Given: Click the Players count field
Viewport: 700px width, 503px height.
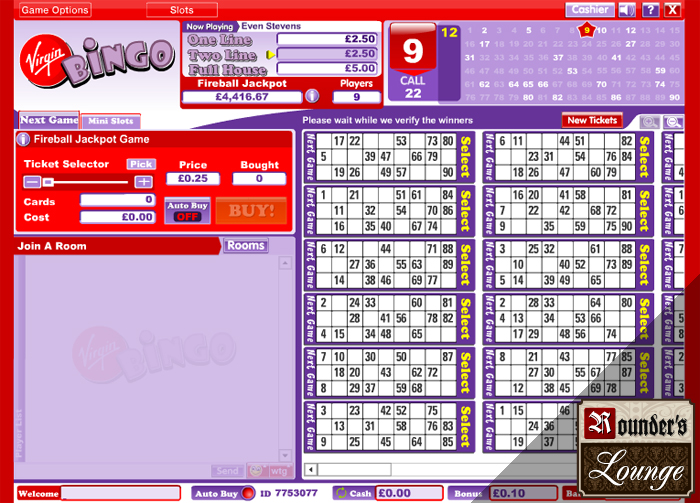Looking at the screenshot, I should coord(356,97).
